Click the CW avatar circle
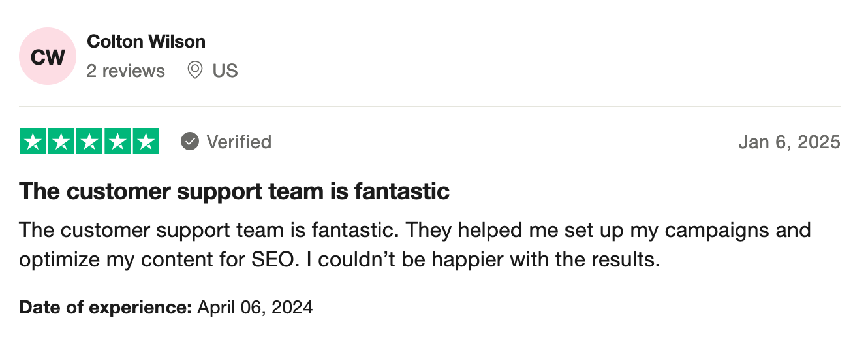The width and height of the screenshot is (868, 337). pos(48,57)
